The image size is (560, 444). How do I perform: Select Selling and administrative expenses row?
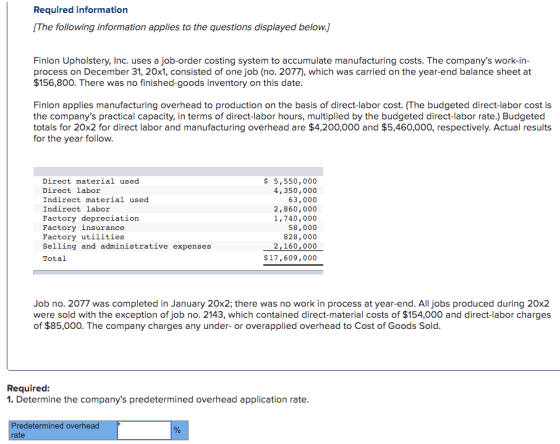(178, 246)
